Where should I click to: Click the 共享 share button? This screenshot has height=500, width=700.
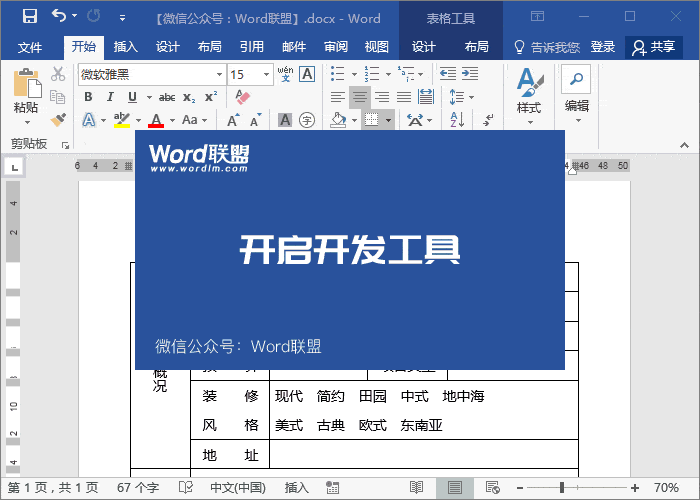coord(654,47)
